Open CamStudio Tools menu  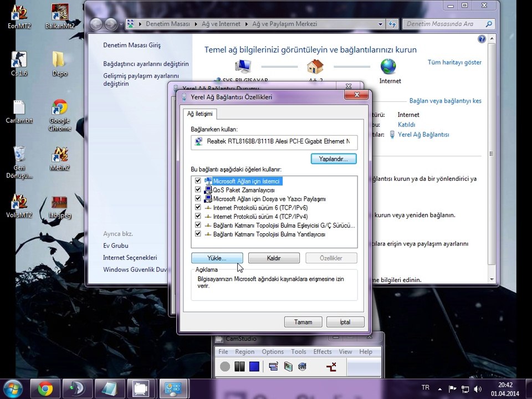pyautogui.click(x=299, y=351)
